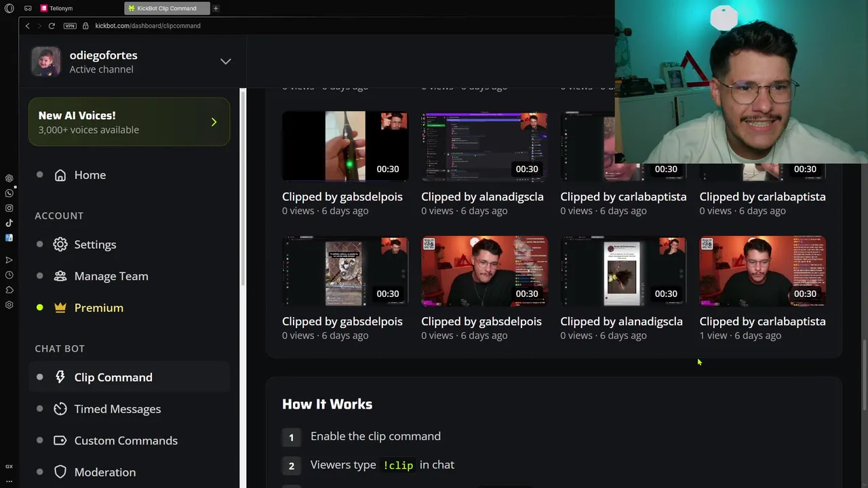Open the Opera menu logo icon
The width and height of the screenshot is (868, 488).
[9, 8]
